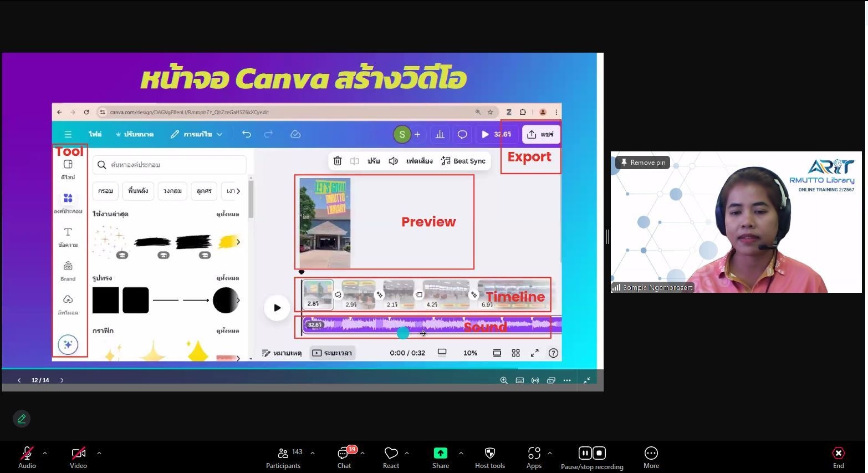Viewport: 868px width, 473px height.
Task: Open the Participants panel
Action: point(283,458)
